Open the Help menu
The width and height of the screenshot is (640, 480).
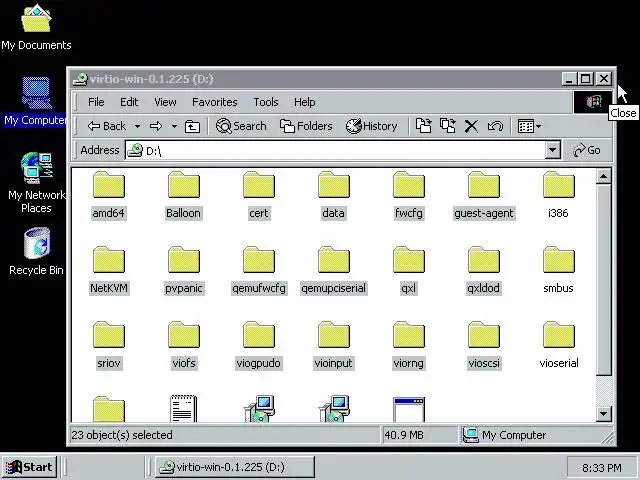[304, 102]
